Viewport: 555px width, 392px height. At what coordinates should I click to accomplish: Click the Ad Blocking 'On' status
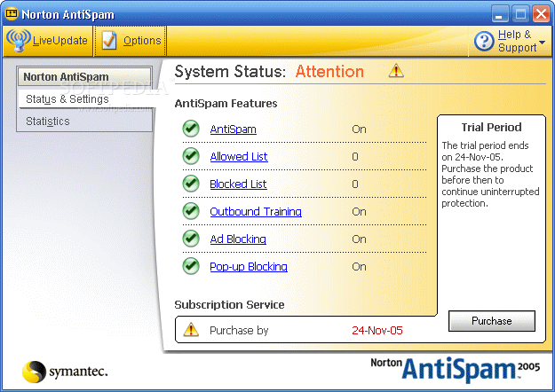click(359, 239)
